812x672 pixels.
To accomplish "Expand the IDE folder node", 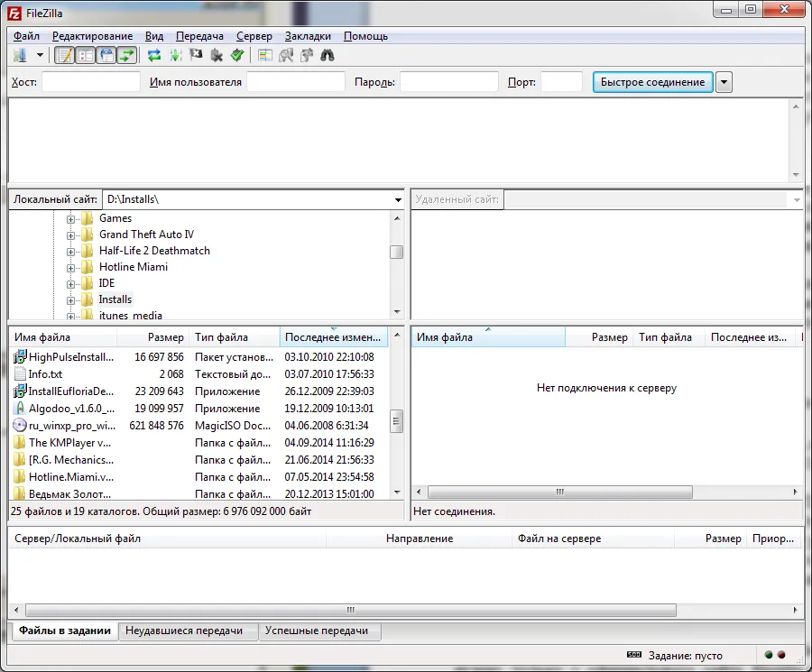I will coord(70,284).
